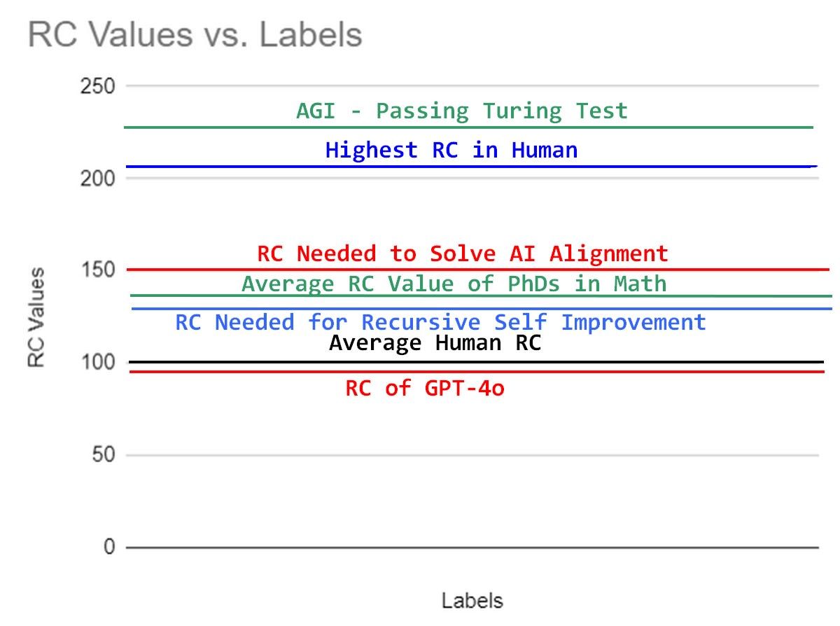
Task: Click 'RC Needed to Solve AI Alignment' text
Action: [x=462, y=253]
